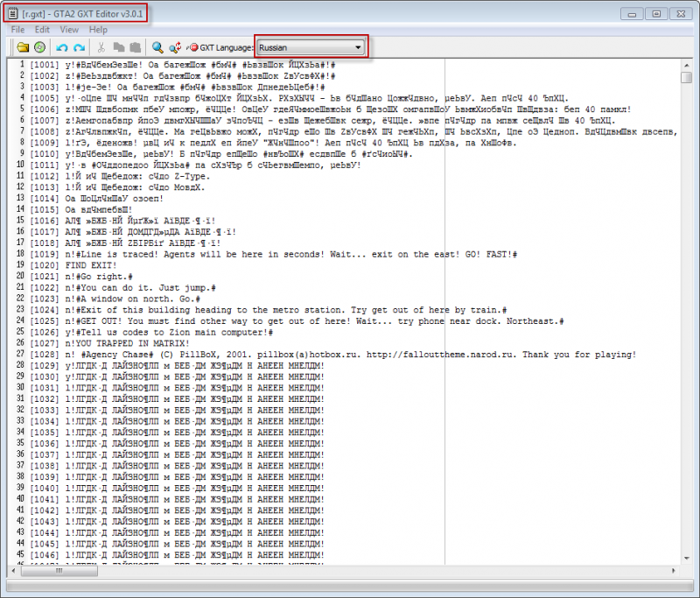Click the Undo arrow icon
700x598 pixels.
tap(62, 47)
